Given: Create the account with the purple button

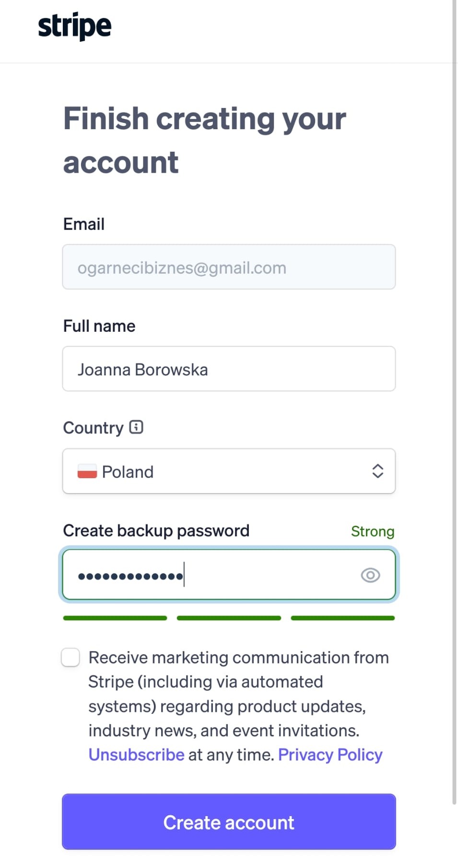Looking at the screenshot, I should (229, 821).
